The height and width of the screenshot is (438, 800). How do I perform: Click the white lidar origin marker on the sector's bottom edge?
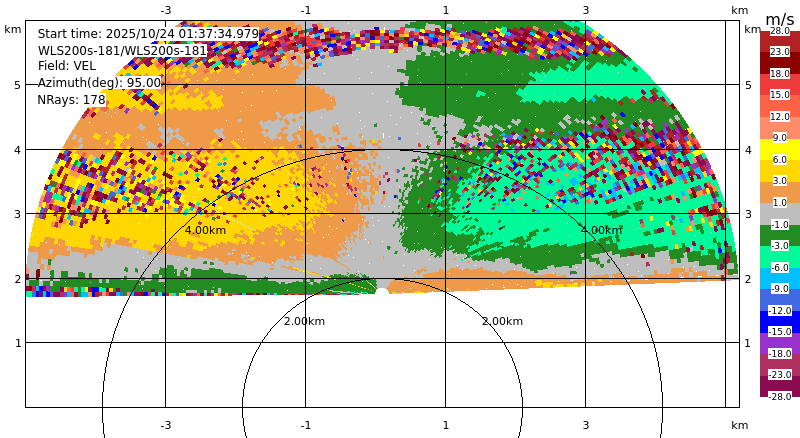[x=382, y=291]
